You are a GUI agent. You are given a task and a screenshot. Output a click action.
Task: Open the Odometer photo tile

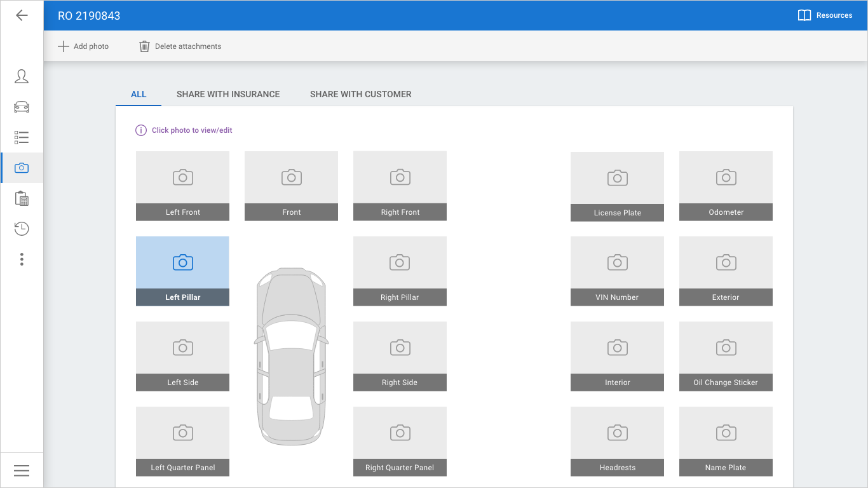tap(726, 186)
